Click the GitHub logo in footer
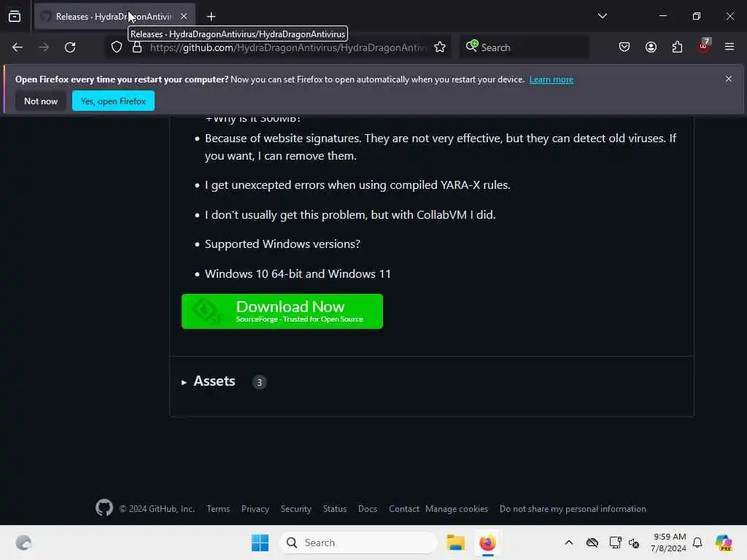Screen dimensions: 747x560 (104, 508)
